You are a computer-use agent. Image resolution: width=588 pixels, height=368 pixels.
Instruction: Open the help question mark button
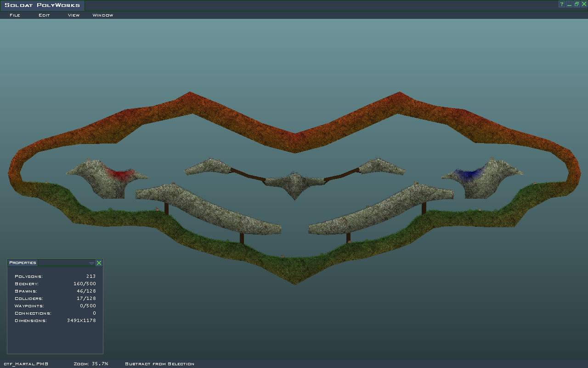tap(561, 4)
